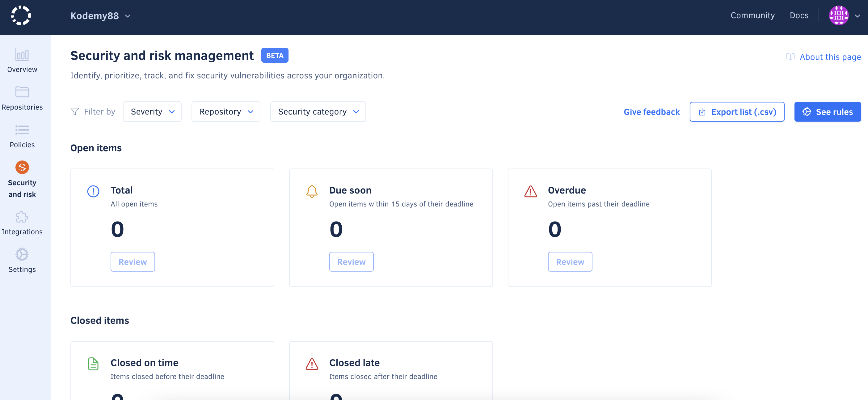The height and width of the screenshot is (400, 868).
Task: Click the Give feedback link
Action: 651,112
